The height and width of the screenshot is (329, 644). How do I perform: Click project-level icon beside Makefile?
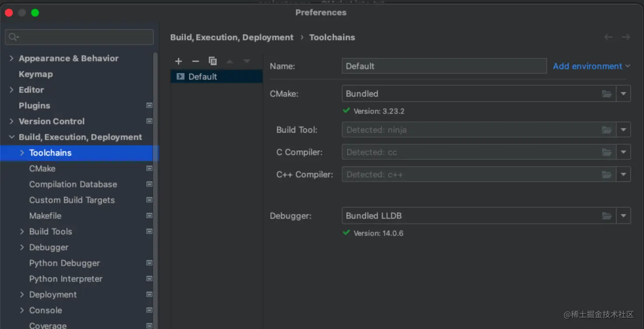coord(149,216)
